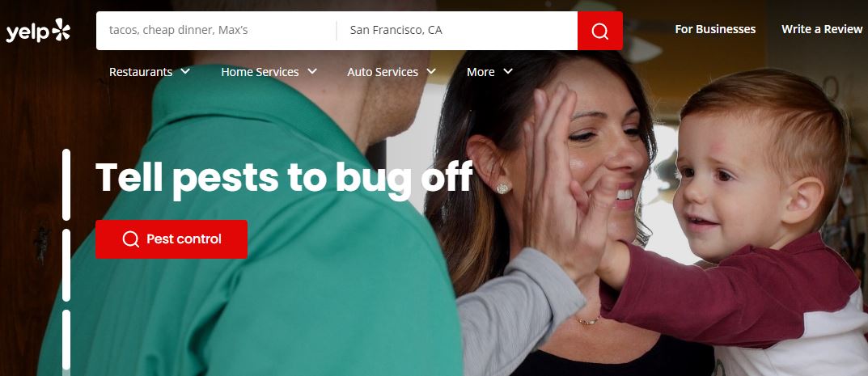The width and height of the screenshot is (868, 376).
Task: Click the 'Tell pests to bug off' headline
Action: (x=285, y=179)
